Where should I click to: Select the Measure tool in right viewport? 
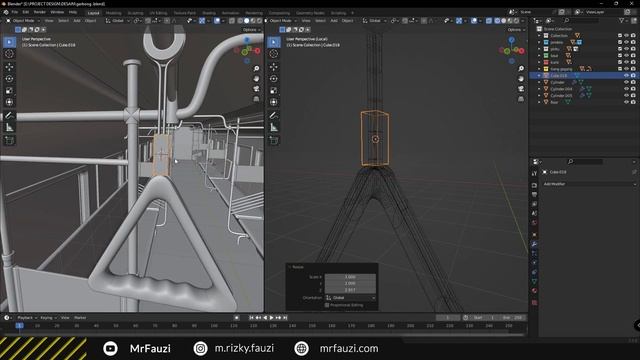(x=273, y=127)
